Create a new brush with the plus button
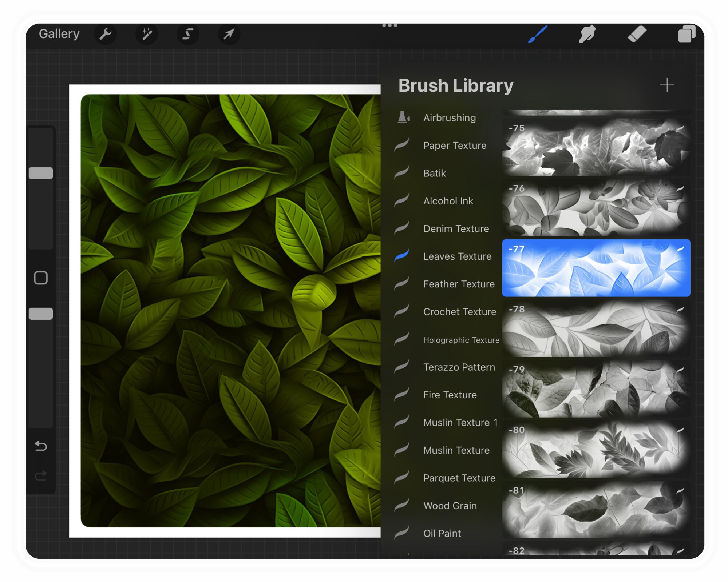This screenshot has height=582, width=728. coord(667,85)
